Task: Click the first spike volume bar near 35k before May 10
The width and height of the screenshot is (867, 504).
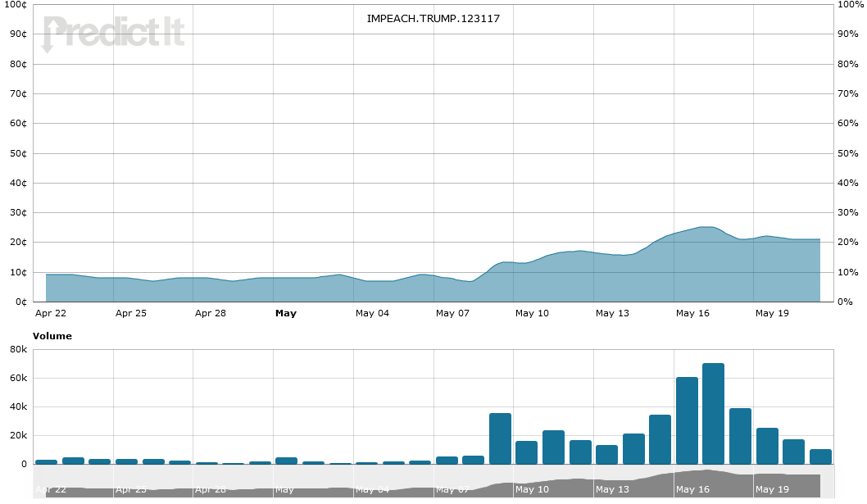Action: click(501, 438)
